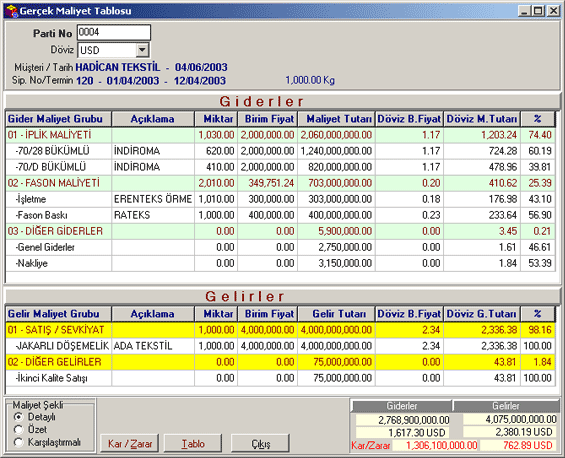Click the USD currency combo box
Screen dimensions: 565x458
[114, 50]
